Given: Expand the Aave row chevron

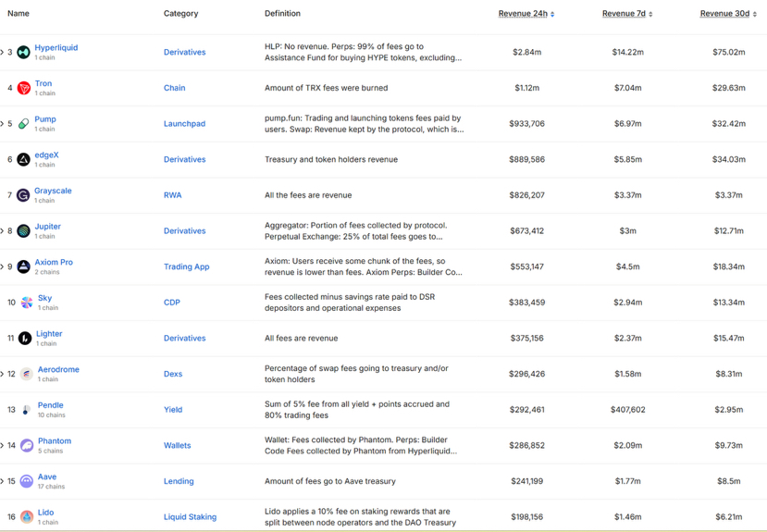Looking at the screenshot, I should point(3,482).
